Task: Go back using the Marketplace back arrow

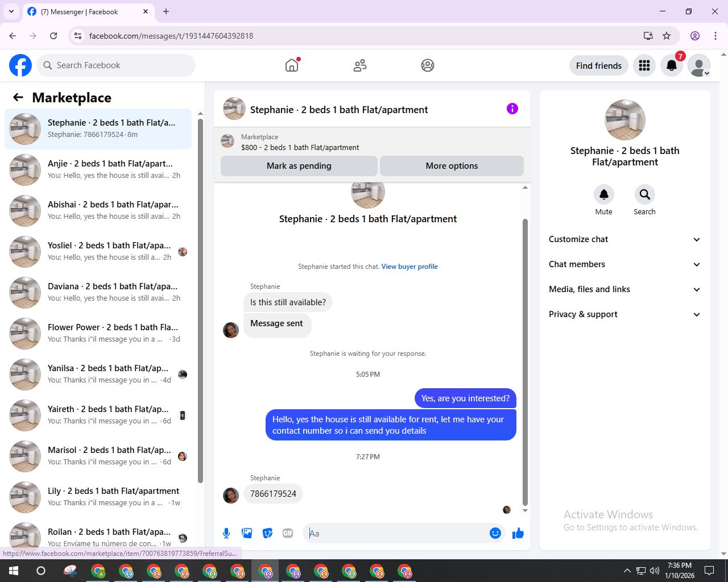Action: 18,97
